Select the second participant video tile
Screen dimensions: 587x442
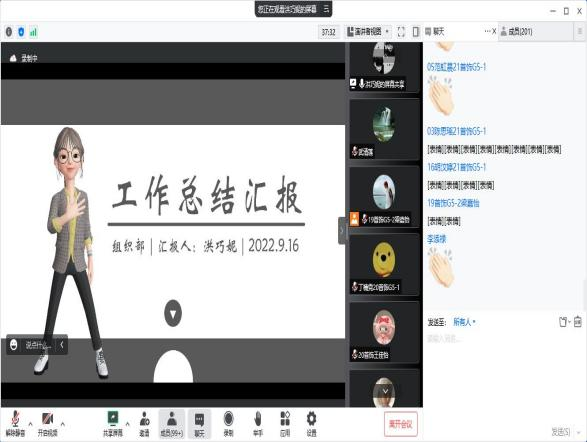[x=384, y=129]
